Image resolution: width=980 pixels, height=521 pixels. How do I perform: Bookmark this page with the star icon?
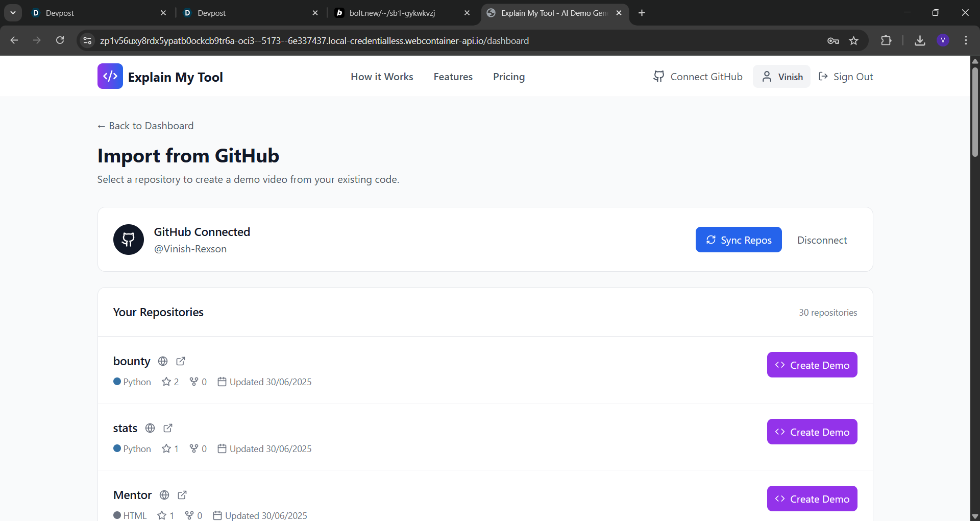854,40
